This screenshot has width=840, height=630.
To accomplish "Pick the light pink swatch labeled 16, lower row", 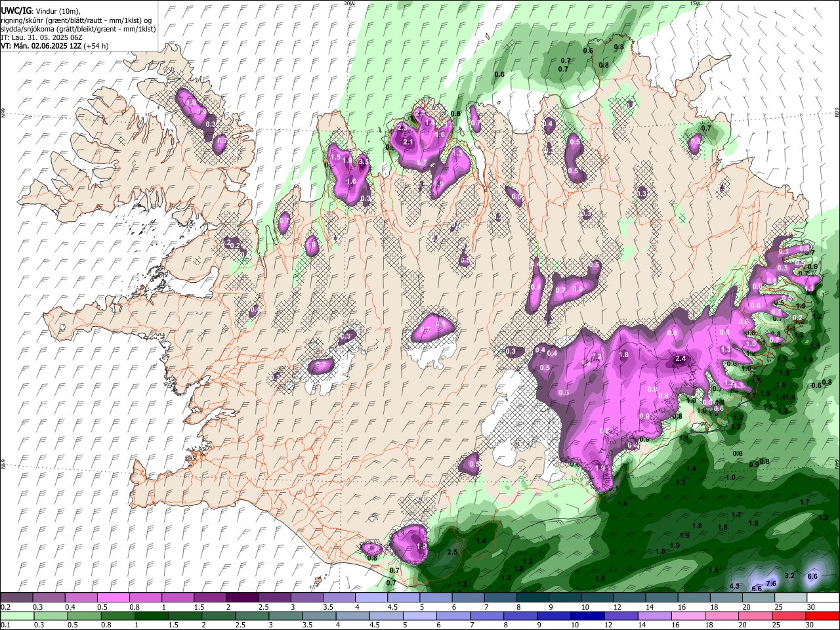I will click(687, 616).
